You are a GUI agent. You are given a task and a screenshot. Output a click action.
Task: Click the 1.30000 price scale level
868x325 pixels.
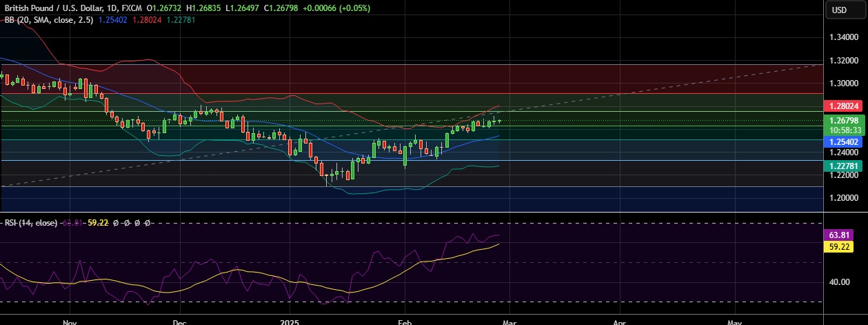[x=844, y=83]
